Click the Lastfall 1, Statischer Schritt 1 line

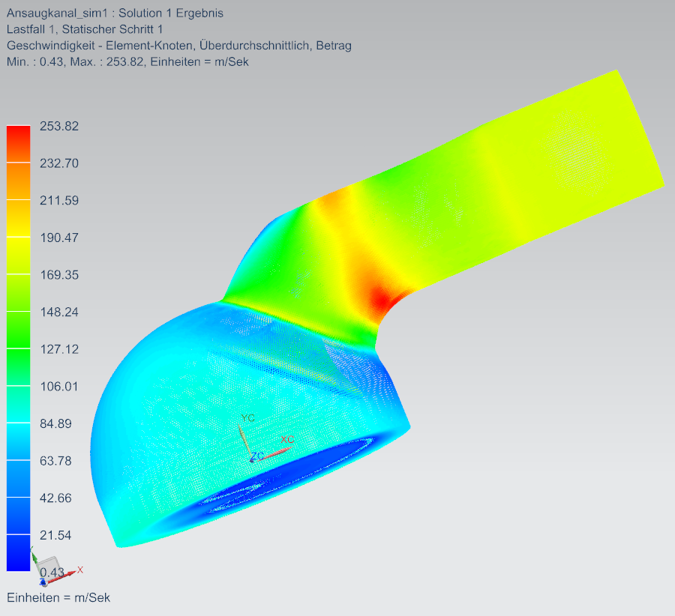pos(85,29)
